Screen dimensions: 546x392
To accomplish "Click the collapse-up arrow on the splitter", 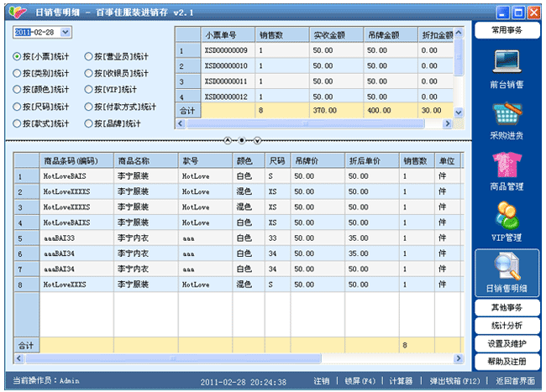I will [228, 140].
